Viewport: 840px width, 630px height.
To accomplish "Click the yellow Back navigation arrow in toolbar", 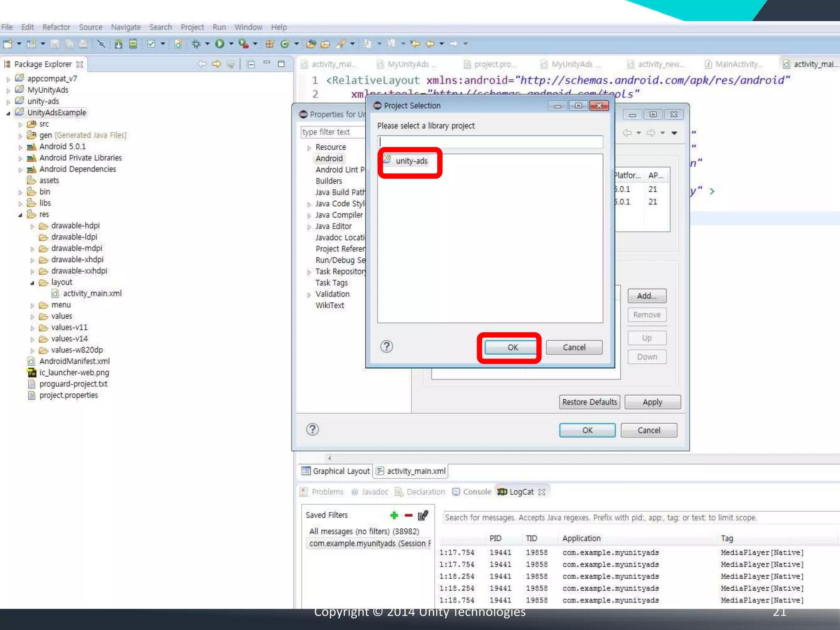I will click(x=430, y=43).
